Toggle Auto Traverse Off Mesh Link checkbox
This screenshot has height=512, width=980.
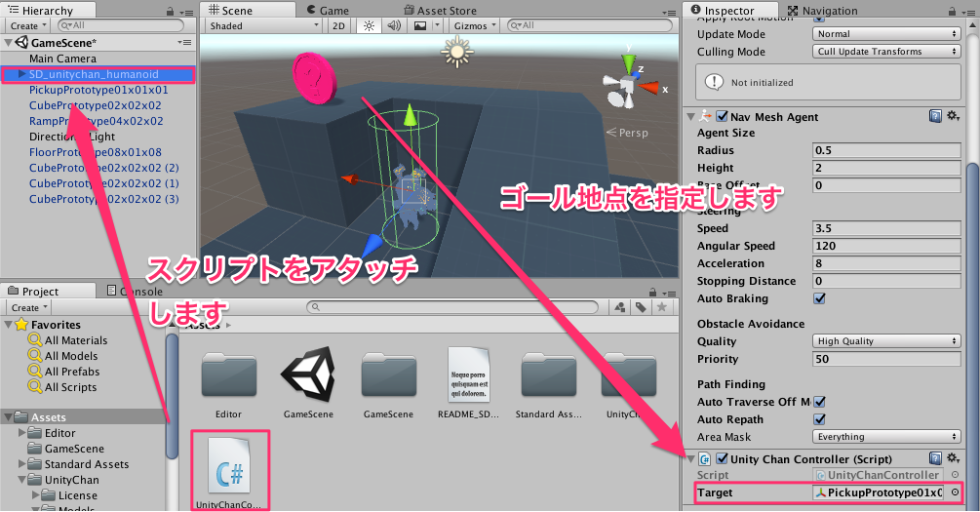[x=819, y=402]
